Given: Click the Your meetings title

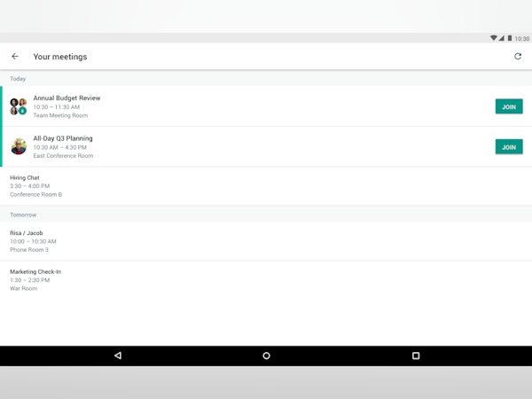Looking at the screenshot, I should tap(60, 57).
